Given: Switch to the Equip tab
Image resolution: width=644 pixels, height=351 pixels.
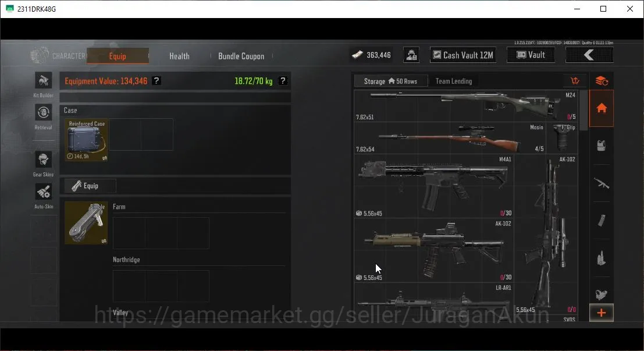Looking at the screenshot, I should (x=118, y=56).
